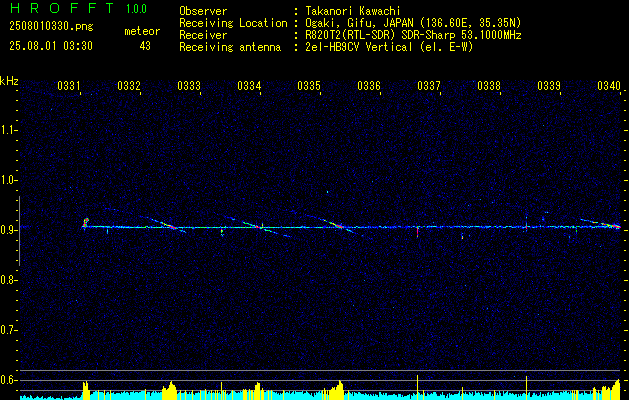Click date stamp 25.08.01 03:30
The image size is (629, 400).
click(x=51, y=46)
